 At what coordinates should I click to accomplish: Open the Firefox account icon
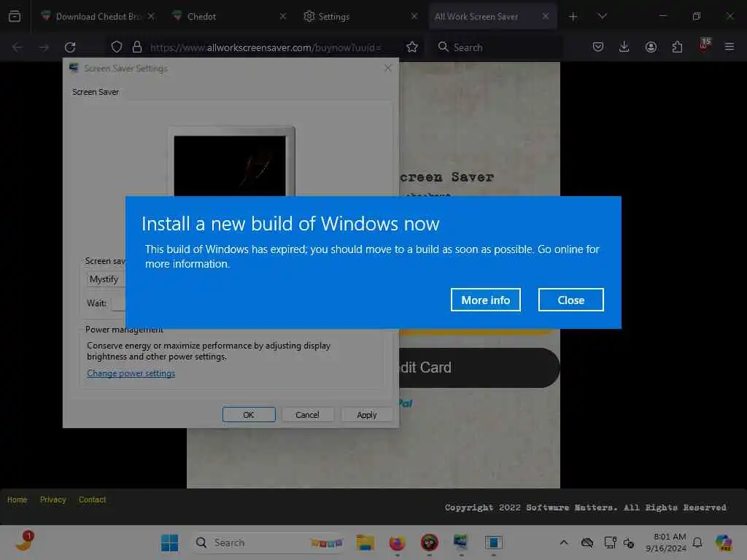pyautogui.click(x=651, y=47)
